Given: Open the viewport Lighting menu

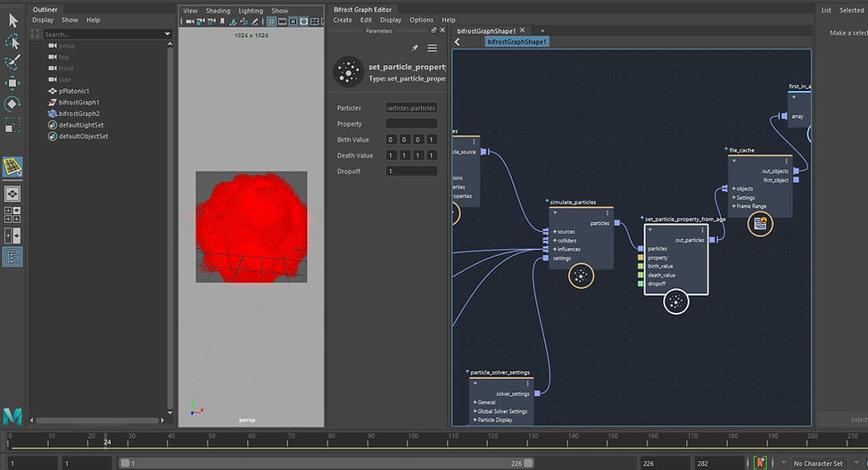Looking at the screenshot, I should point(251,11).
